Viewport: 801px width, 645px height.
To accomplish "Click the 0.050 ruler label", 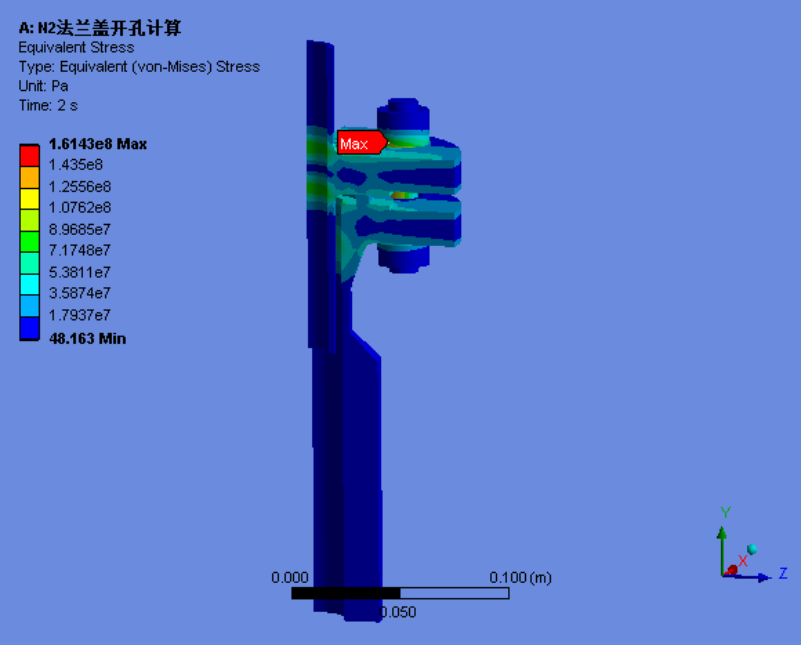I will click(x=398, y=612).
